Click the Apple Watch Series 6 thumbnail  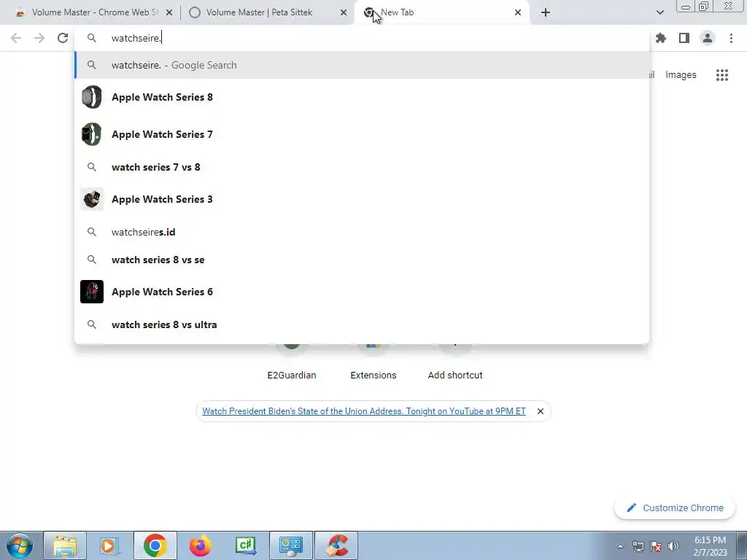pyautogui.click(x=92, y=292)
